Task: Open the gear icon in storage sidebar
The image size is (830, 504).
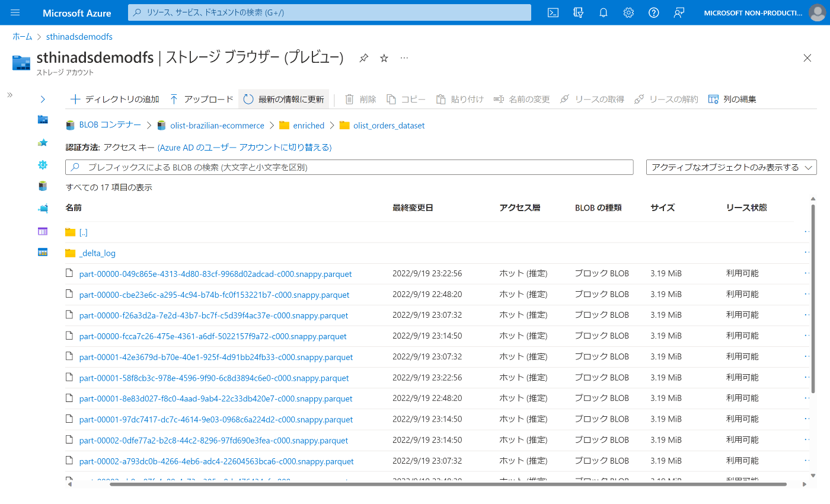Action: click(43, 165)
